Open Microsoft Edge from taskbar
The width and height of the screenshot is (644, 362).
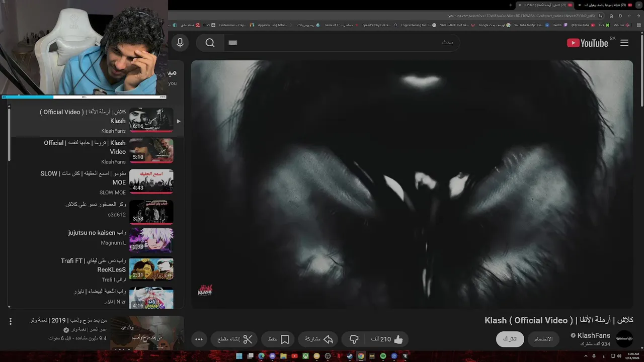point(261,356)
